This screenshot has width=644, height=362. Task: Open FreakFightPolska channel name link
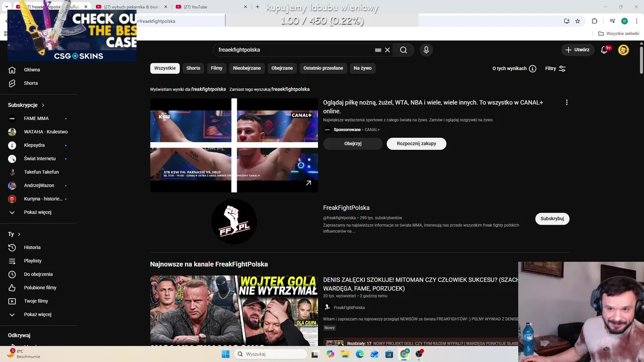point(346,208)
